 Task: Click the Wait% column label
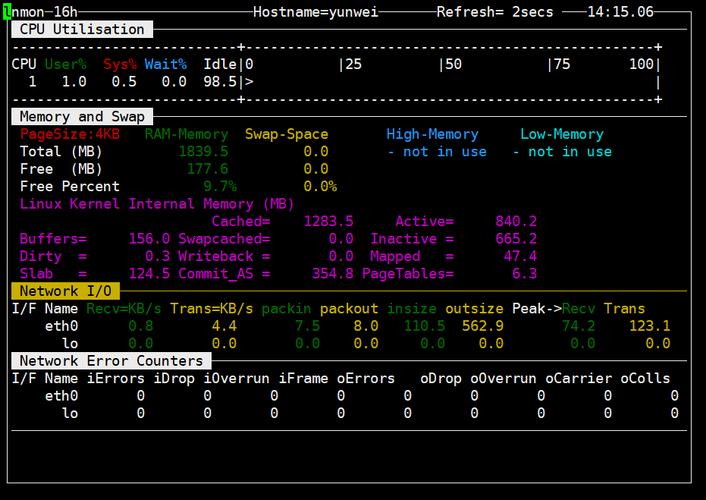pyautogui.click(x=165, y=64)
